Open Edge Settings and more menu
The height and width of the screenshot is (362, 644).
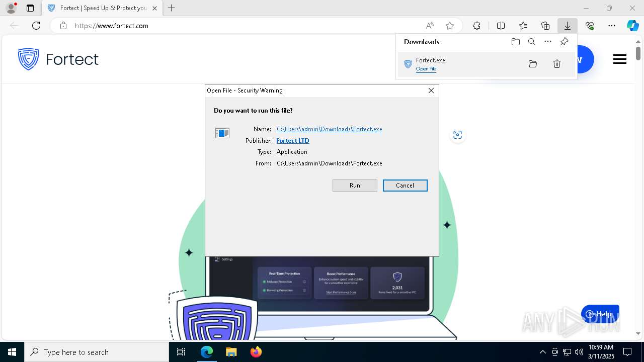pos(612,26)
